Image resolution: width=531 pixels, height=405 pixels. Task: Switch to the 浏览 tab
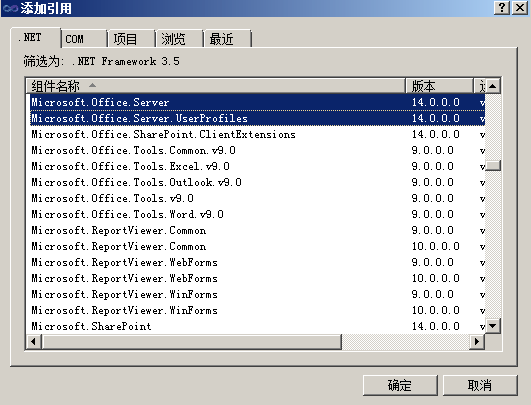[179, 39]
